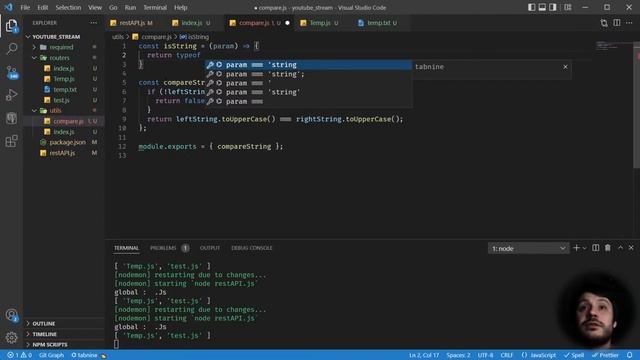Change Spaces: 2 indentation setting
Image resolution: width=640 pixels, height=360 pixels.
(x=458, y=355)
